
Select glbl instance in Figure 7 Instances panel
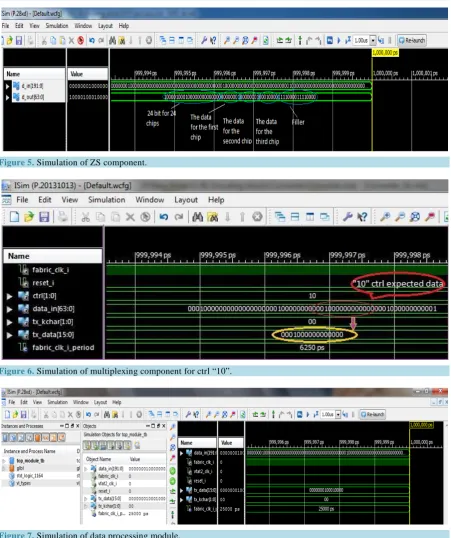point(21,468)
